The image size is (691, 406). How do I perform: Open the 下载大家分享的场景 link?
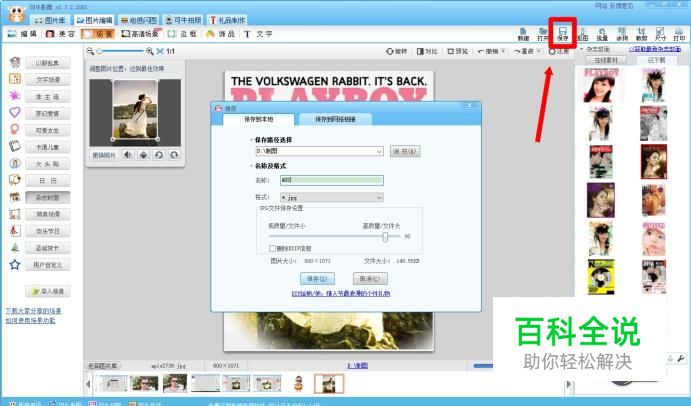(x=33, y=311)
